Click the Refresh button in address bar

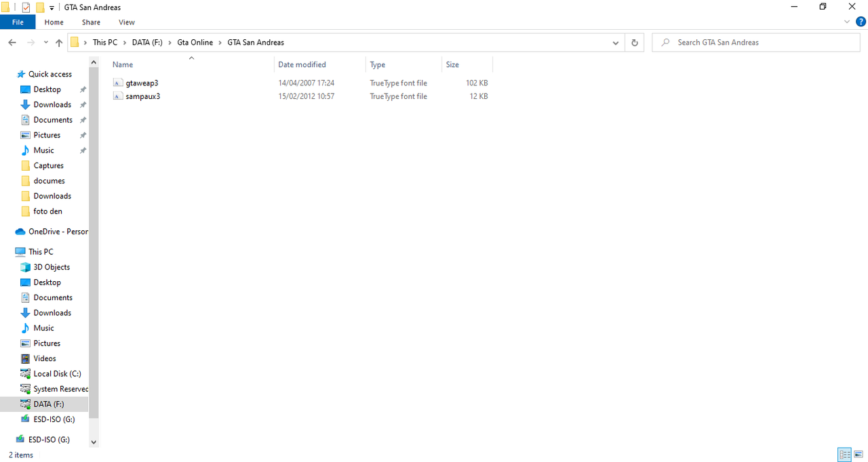tap(635, 42)
